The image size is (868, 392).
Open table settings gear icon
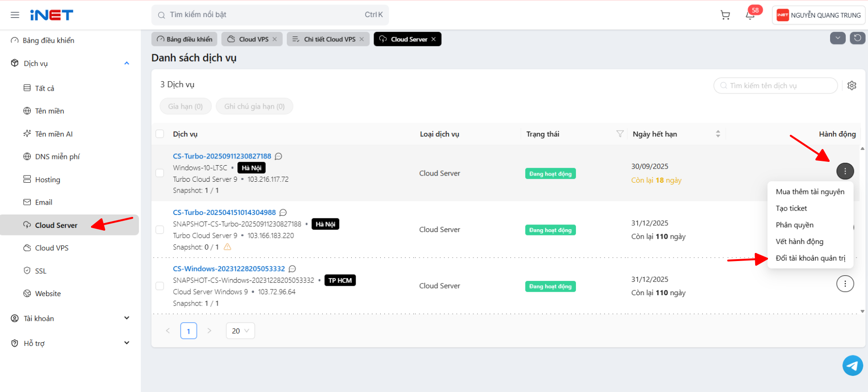[x=852, y=85]
